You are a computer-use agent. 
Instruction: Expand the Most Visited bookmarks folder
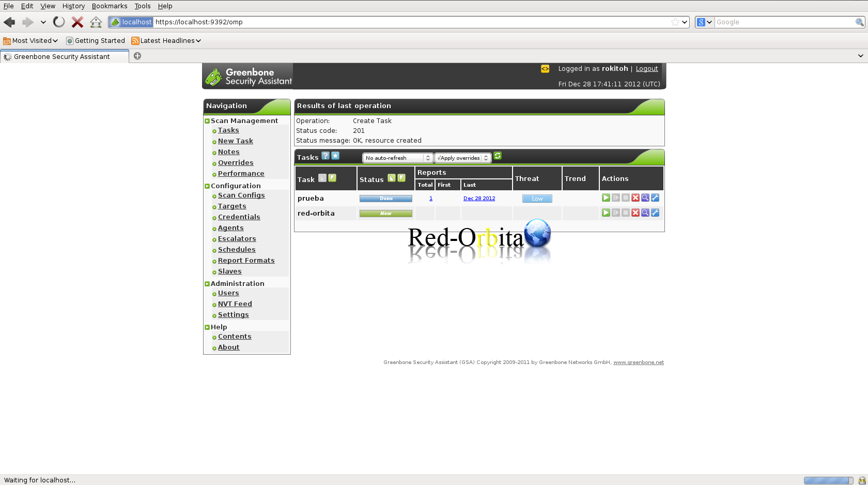point(31,40)
